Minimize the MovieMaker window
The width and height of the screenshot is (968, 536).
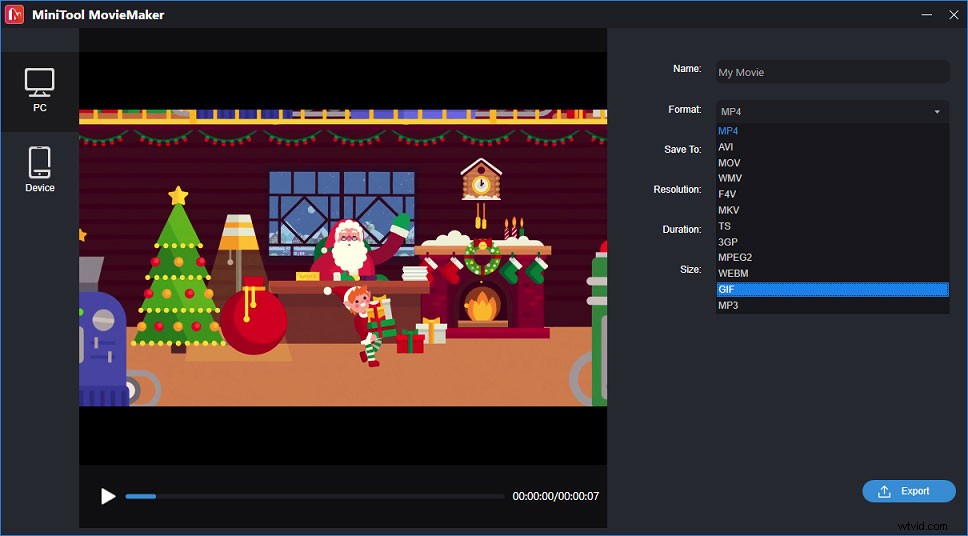927,14
